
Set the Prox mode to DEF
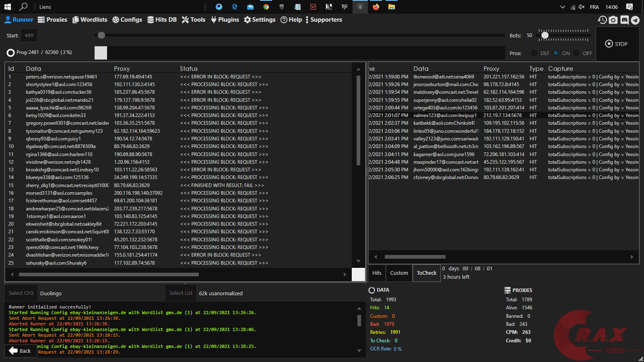pos(534,53)
